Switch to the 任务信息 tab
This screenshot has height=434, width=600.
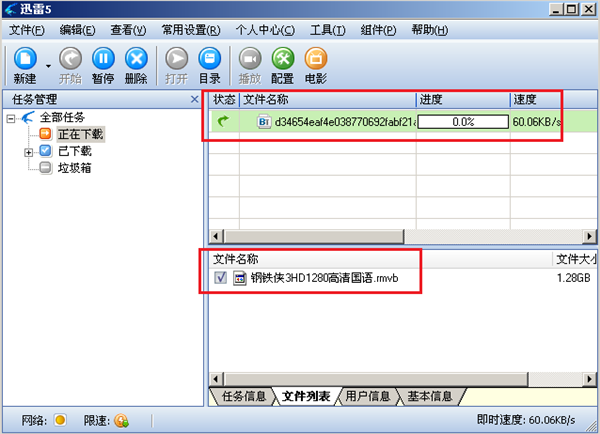coord(243,396)
